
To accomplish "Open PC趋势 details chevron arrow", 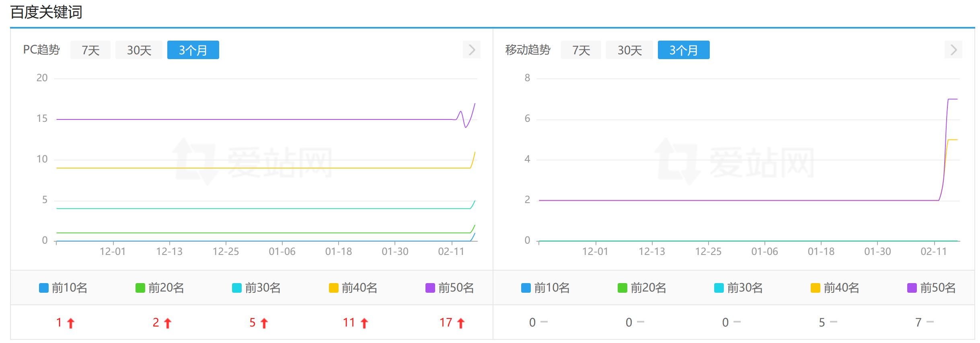I will point(472,50).
